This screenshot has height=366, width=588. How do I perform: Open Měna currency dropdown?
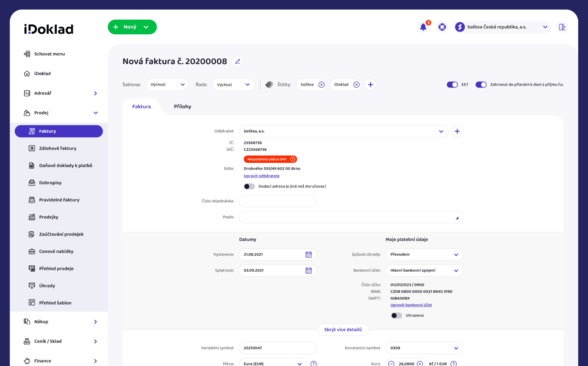tap(273, 363)
